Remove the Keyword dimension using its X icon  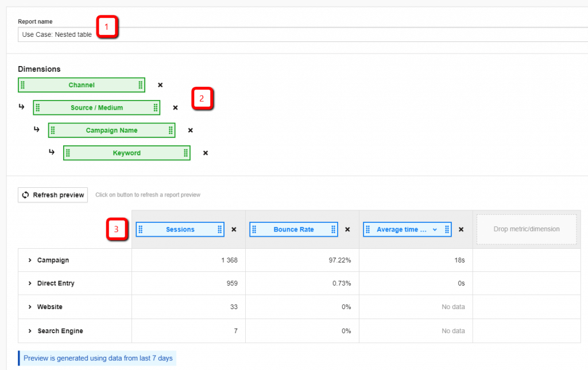coord(205,153)
